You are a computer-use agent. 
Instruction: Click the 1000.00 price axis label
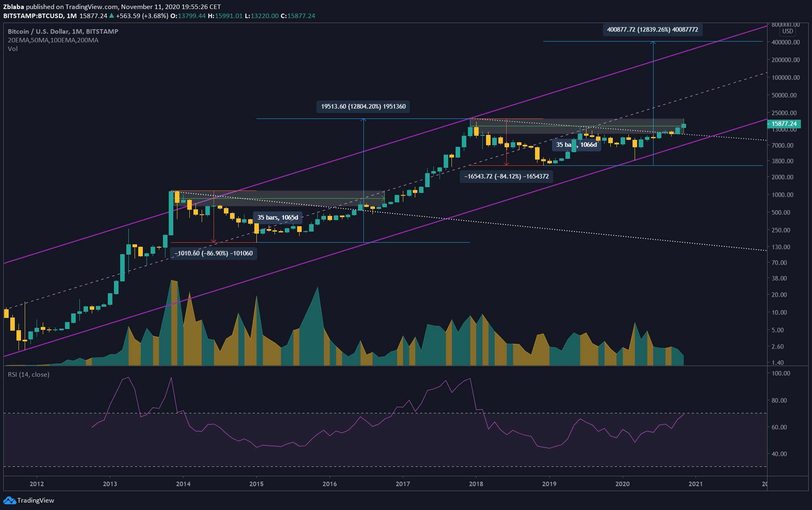[x=782, y=195]
